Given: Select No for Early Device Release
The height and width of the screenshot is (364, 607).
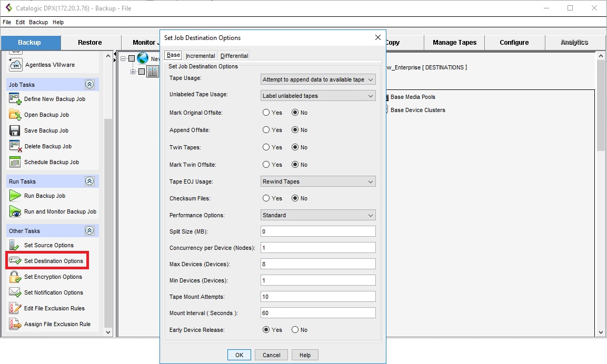Looking at the screenshot, I should click(295, 330).
